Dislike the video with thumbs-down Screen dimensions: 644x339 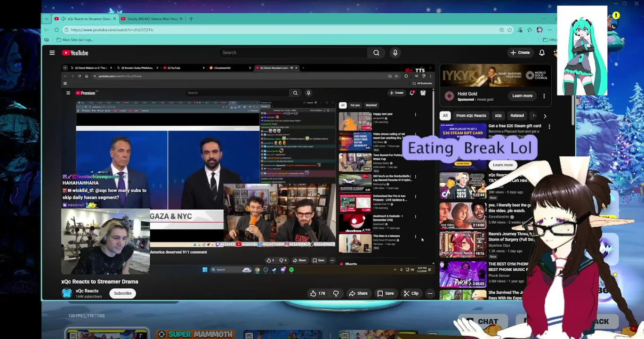(x=336, y=293)
